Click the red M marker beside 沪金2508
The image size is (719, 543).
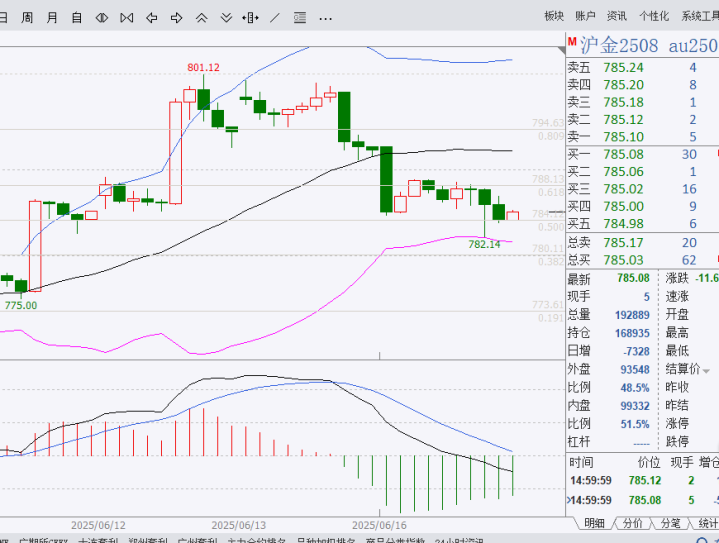pyautogui.click(x=572, y=44)
